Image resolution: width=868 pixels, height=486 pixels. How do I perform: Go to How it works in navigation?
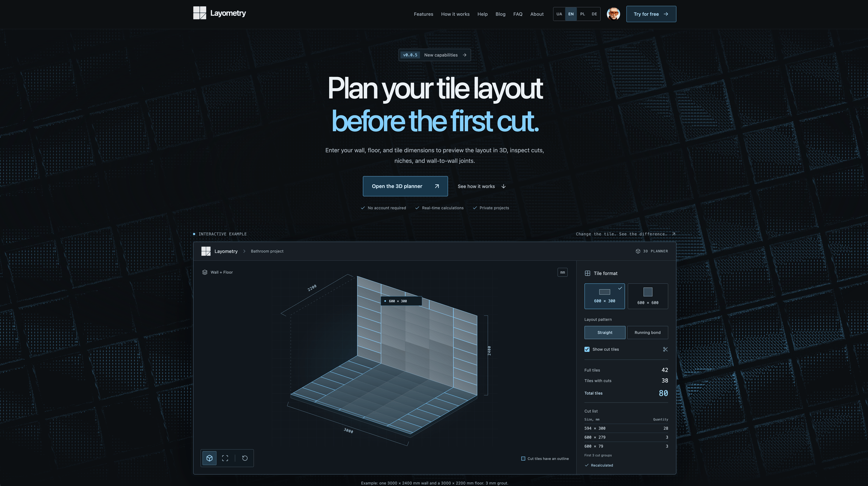(455, 14)
